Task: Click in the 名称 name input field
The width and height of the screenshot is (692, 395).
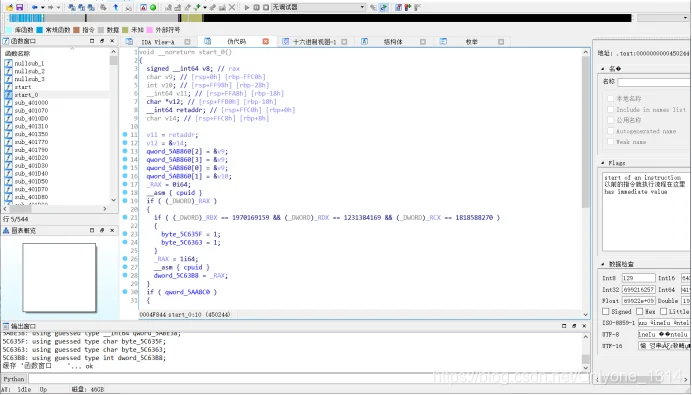Action: (x=654, y=82)
